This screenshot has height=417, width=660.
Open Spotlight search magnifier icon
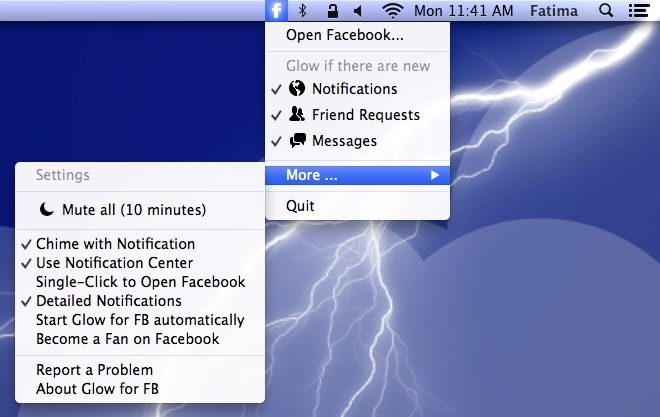click(x=606, y=11)
